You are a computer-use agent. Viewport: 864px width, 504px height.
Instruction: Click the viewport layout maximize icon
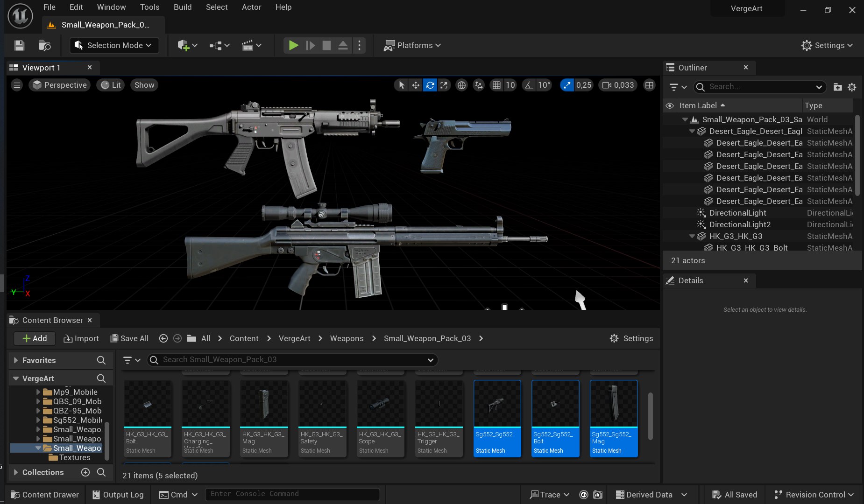(649, 85)
